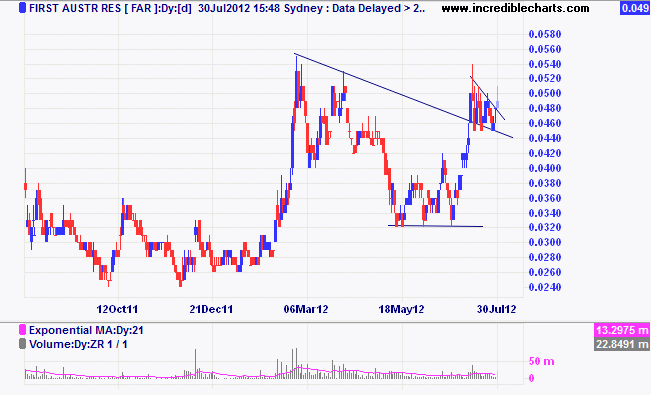651x395 pixels.
Task: Click the 0.0300 price axis label
Action: [x=545, y=242]
